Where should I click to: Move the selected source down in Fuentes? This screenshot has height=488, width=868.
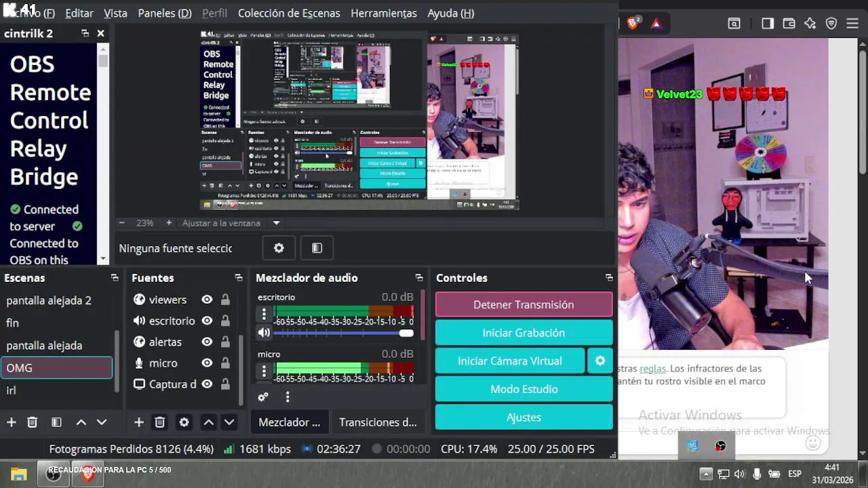[229, 422]
